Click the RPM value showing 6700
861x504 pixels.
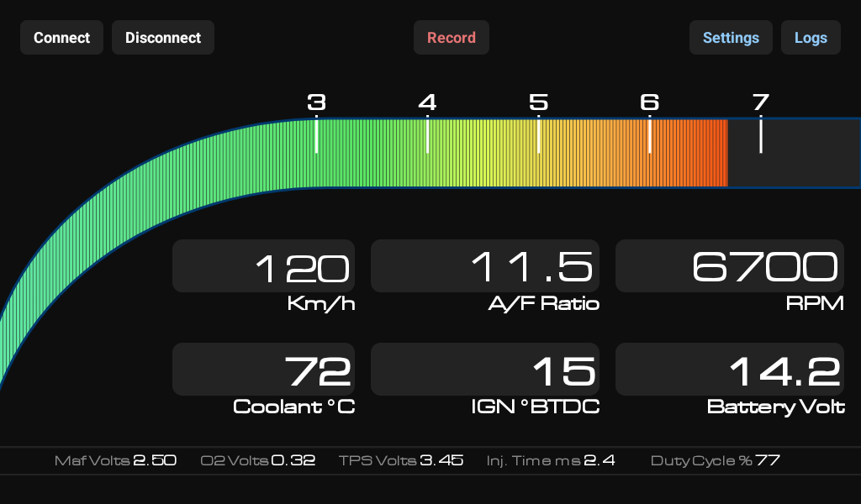click(729, 265)
